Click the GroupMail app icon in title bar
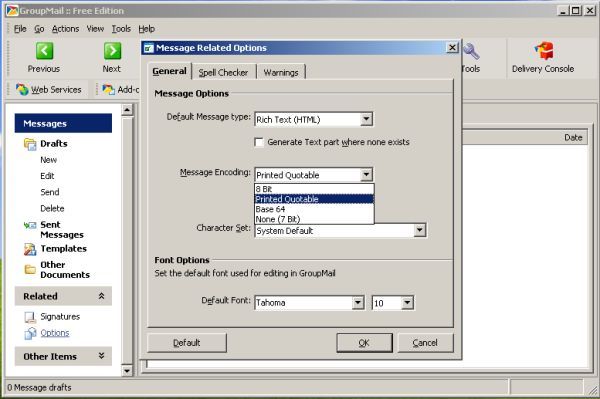The height and width of the screenshot is (399, 600). pos(12,10)
